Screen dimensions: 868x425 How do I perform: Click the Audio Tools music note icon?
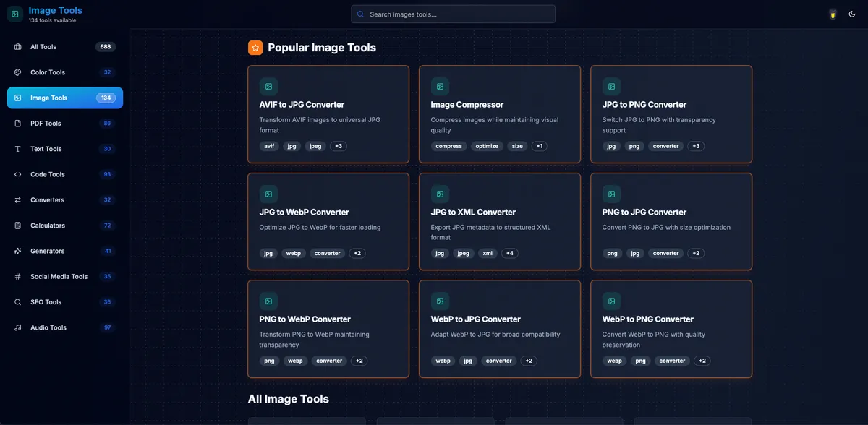(x=18, y=327)
